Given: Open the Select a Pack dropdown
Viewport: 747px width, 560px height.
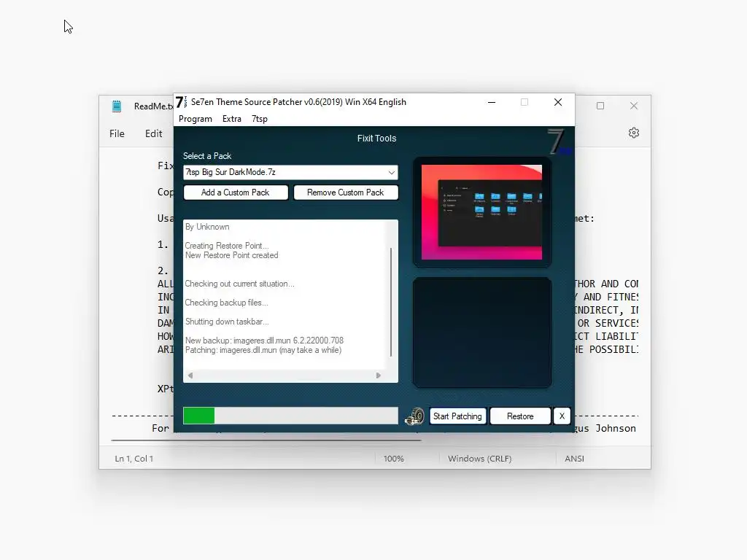Looking at the screenshot, I should 290,172.
